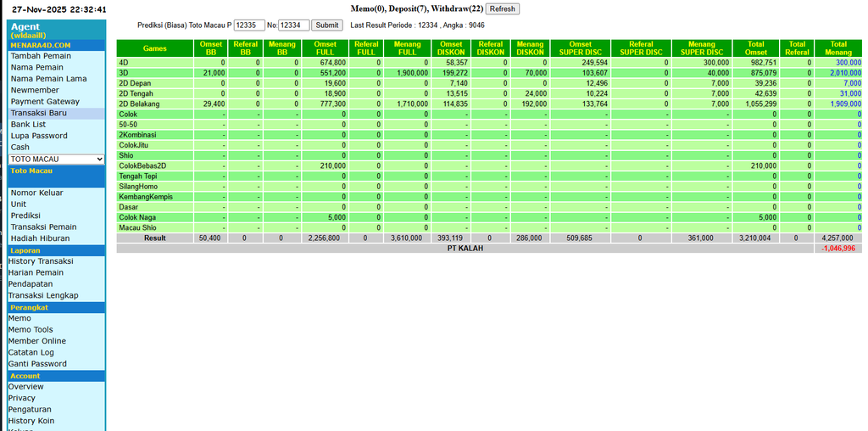Focus the Toto Macau P period field
The image size is (868, 431).
249,25
